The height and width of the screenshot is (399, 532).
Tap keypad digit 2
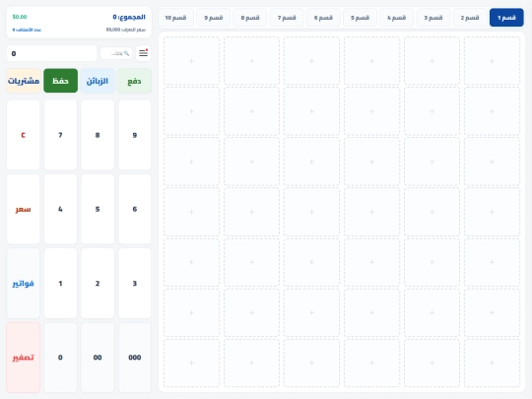point(98,284)
